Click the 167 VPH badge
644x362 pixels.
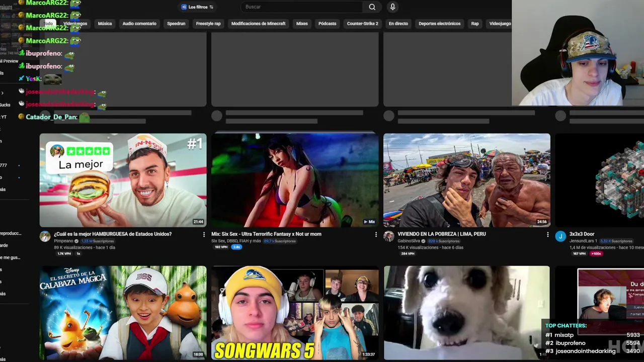pos(579,253)
